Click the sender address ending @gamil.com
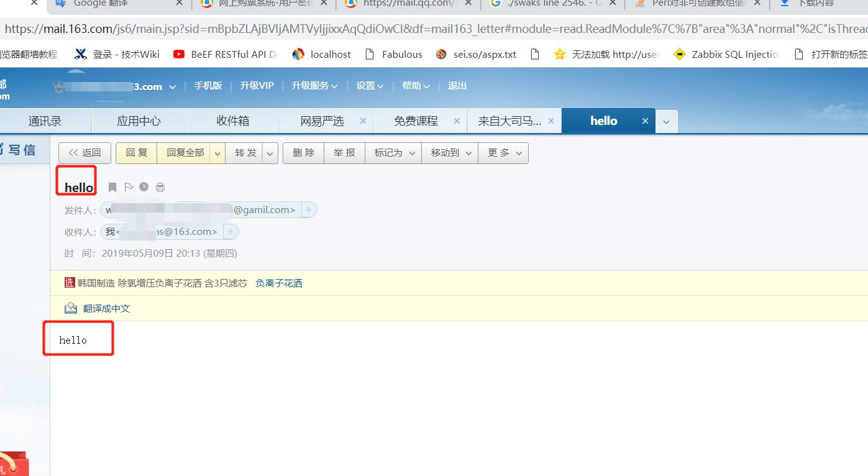The width and height of the screenshot is (868, 476). click(x=200, y=210)
